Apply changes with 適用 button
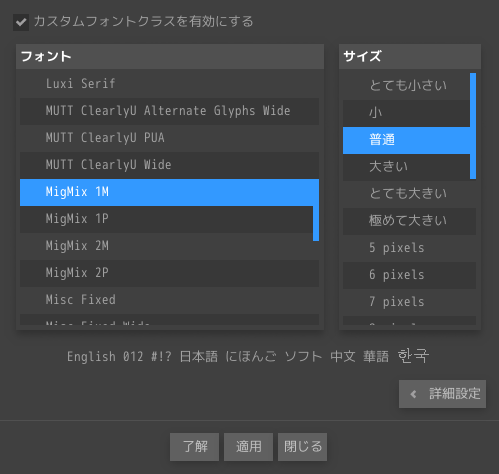Screen dimensions: 499x474 tap(248, 447)
